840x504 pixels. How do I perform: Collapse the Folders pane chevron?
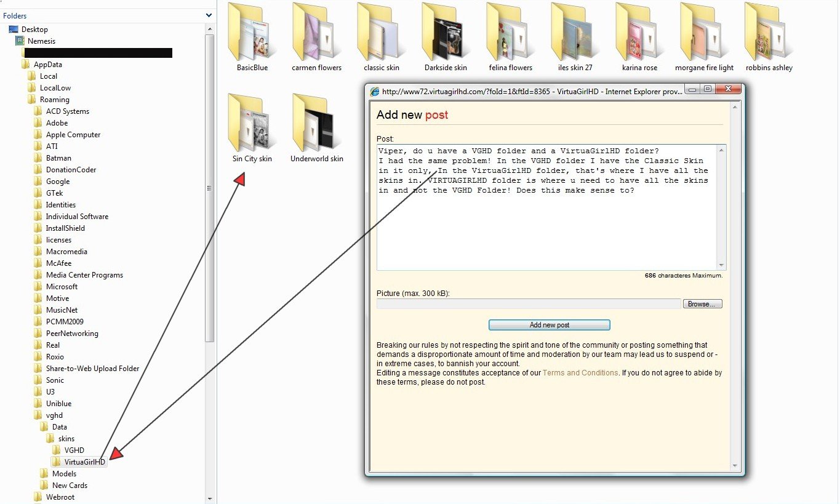(x=209, y=15)
